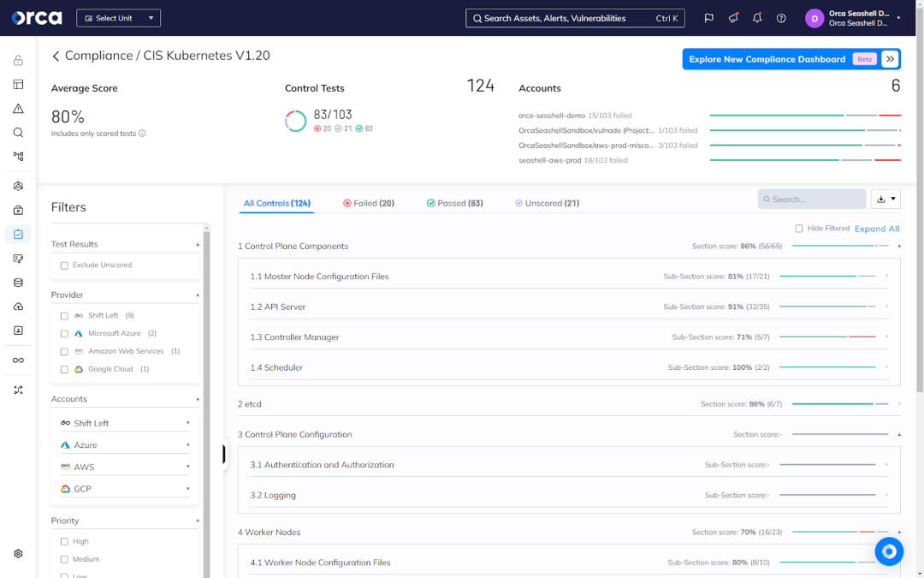Open the Select Unit dropdown
The height and width of the screenshot is (578, 924).
(118, 18)
